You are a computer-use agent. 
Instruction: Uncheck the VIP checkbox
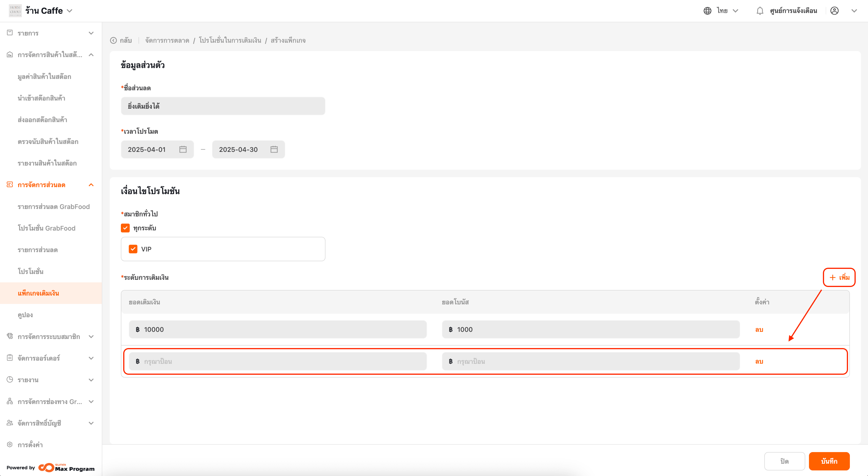pyautogui.click(x=133, y=249)
